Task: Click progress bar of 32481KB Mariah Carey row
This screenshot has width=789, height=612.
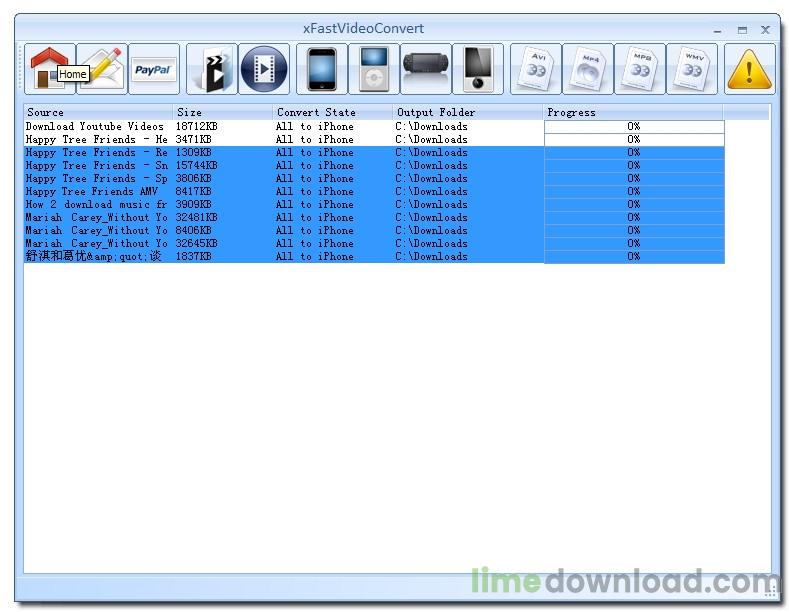Action: [633, 218]
